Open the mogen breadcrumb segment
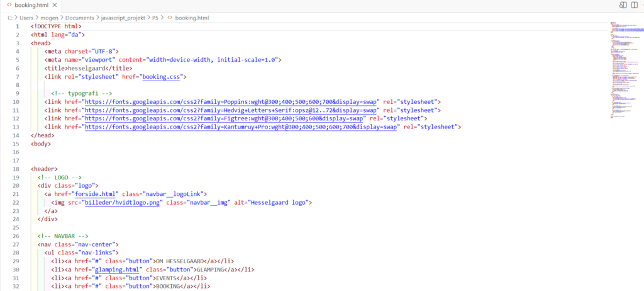The height and width of the screenshot is (291, 644). point(49,18)
